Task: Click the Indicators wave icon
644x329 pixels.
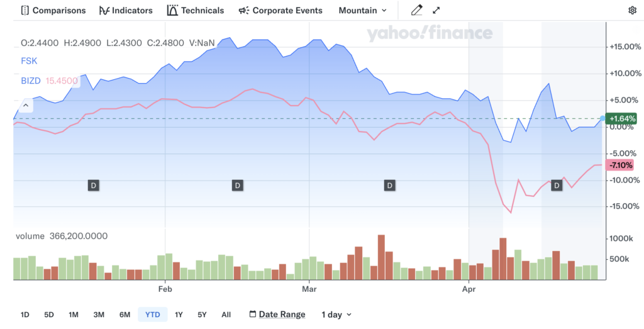Action: click(104, 10)
